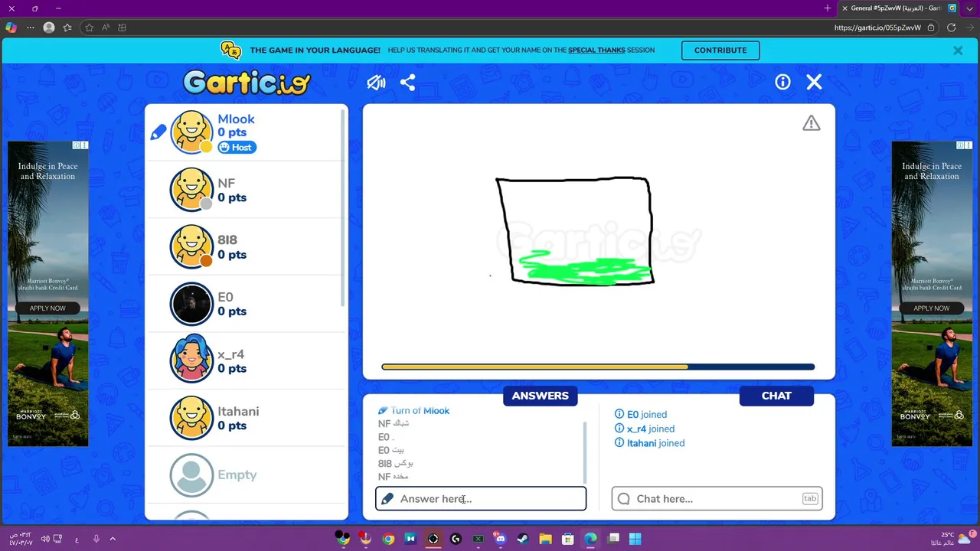The image size is (980, 551).
Task: Click APPLY NOW on the left ad
Action: click(x=47, y=308)
